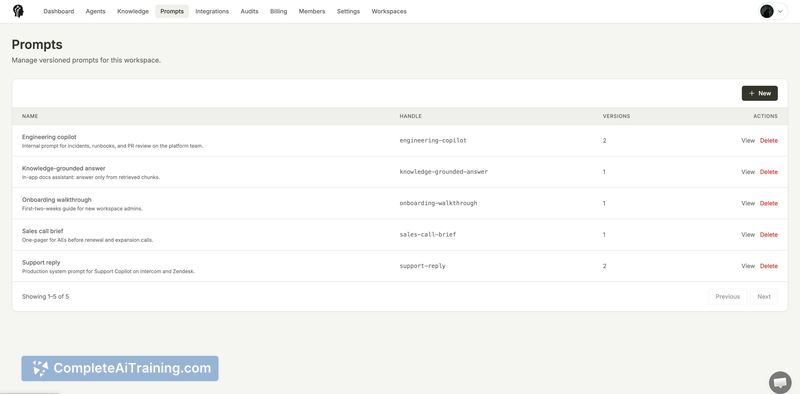Screen dimensions: 800x394
Task: Click the ACTIONS column header
Action: point(765,116)
